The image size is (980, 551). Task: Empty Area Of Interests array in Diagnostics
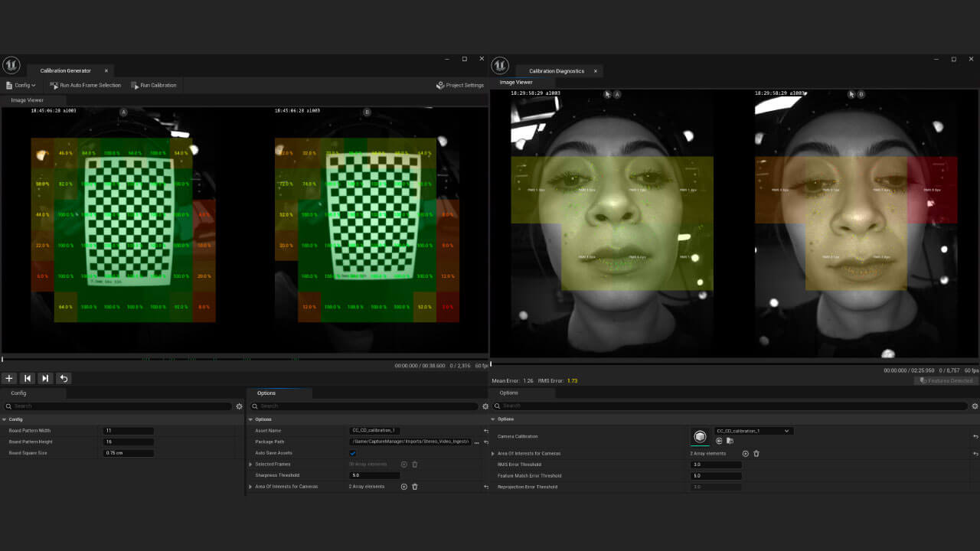click(x=756, y=454)
